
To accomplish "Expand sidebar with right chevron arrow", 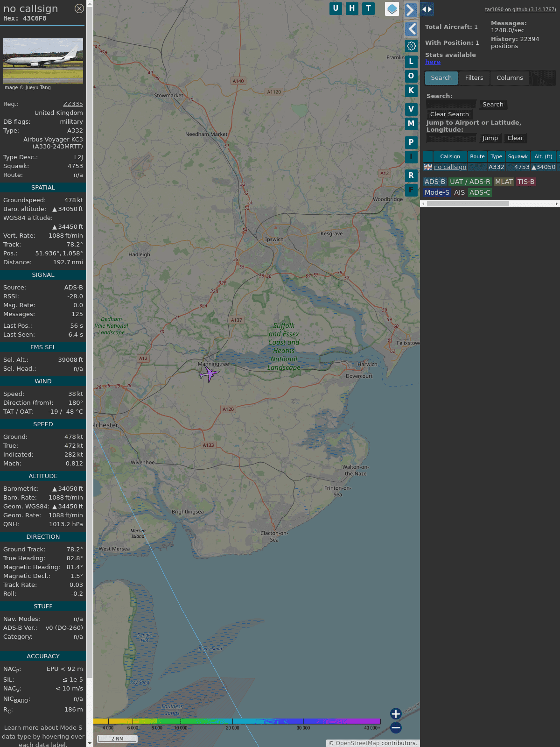I will [411, 10].
